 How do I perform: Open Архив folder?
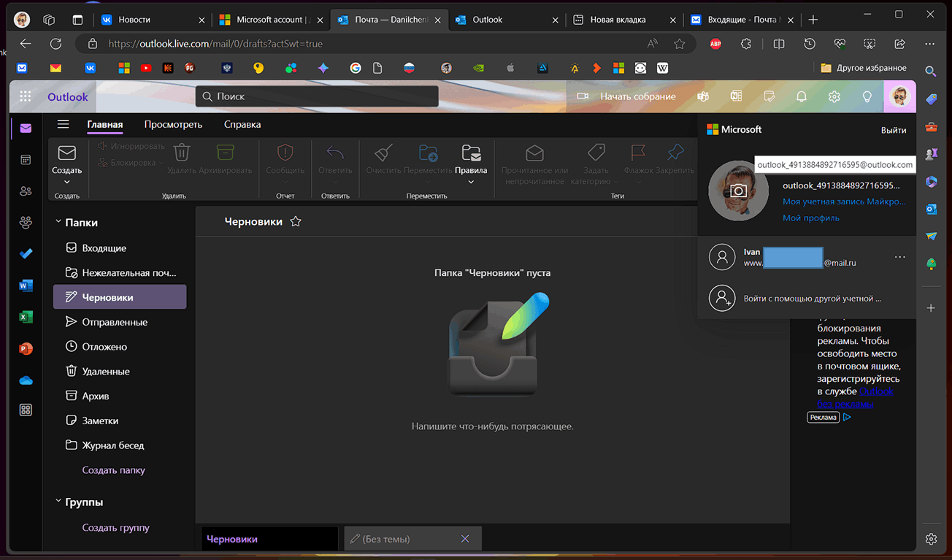click(120, 396)
